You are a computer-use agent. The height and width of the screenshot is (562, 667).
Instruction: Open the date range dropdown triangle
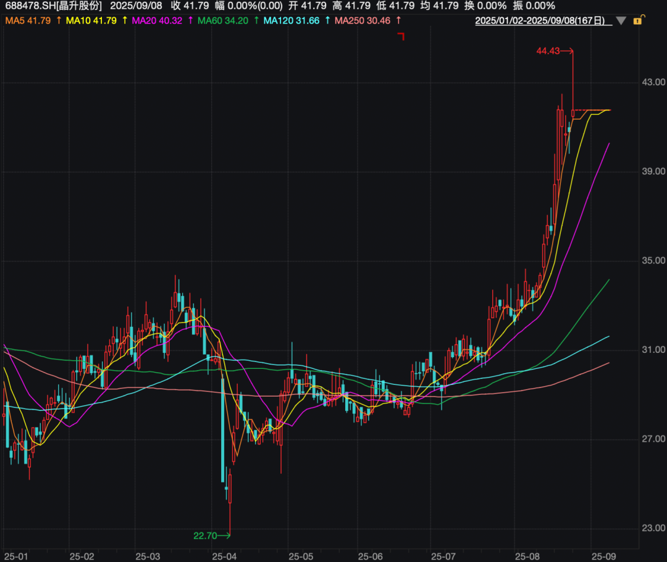coord(623,20)
